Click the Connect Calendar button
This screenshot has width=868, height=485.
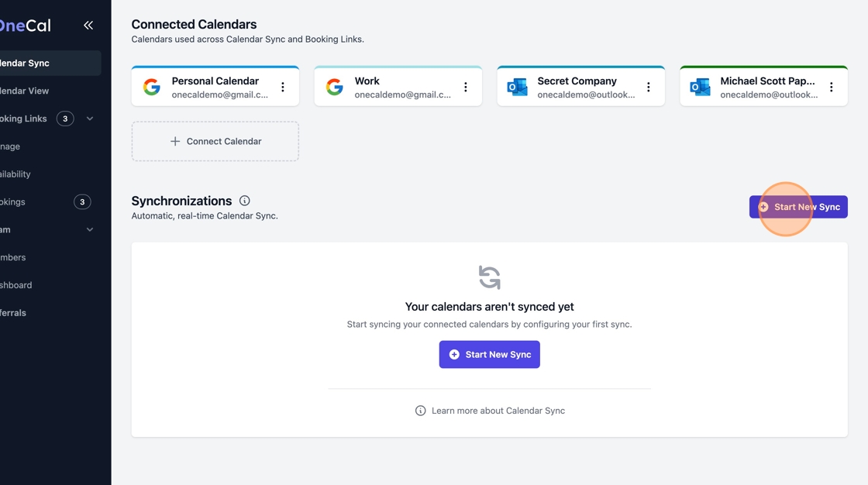tap(215, 142)
